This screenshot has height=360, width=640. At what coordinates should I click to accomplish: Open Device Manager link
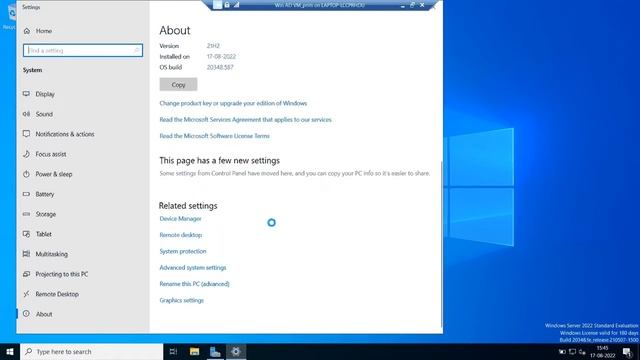point(180,219)
